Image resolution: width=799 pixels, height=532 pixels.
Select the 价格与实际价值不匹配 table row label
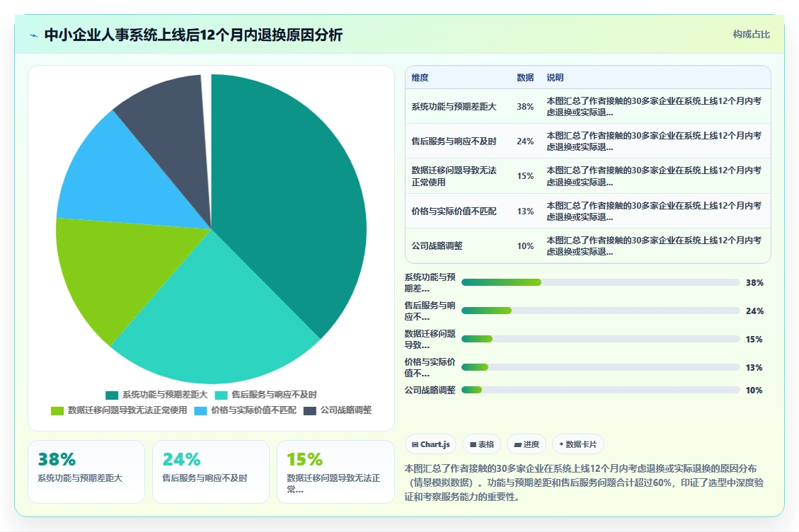tap(454, 211)
